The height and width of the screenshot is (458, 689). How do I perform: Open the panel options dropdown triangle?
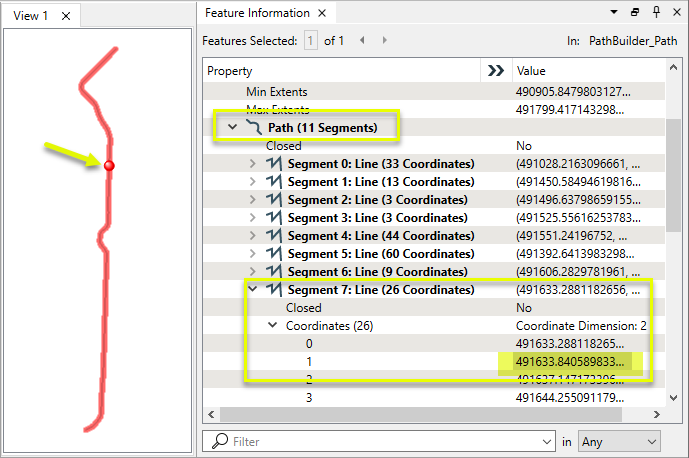click(615, 13)
